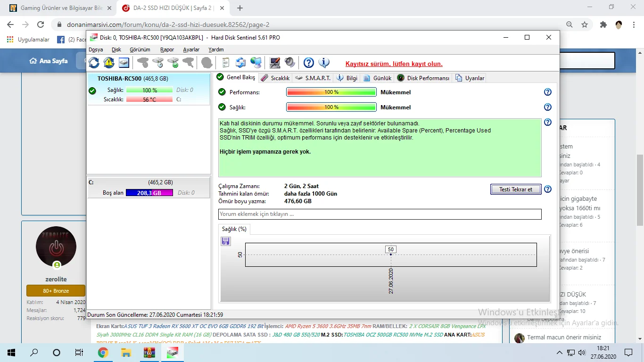Click the refresh with warning triangle icon
Image resolution: width=644 pixels, height=362 pixels.
(109, 63)
